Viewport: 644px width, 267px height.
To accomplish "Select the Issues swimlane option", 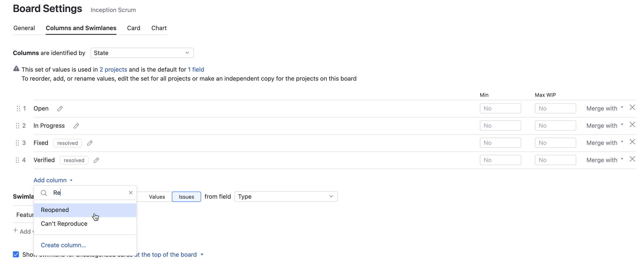I will click(x=186, y=196).
